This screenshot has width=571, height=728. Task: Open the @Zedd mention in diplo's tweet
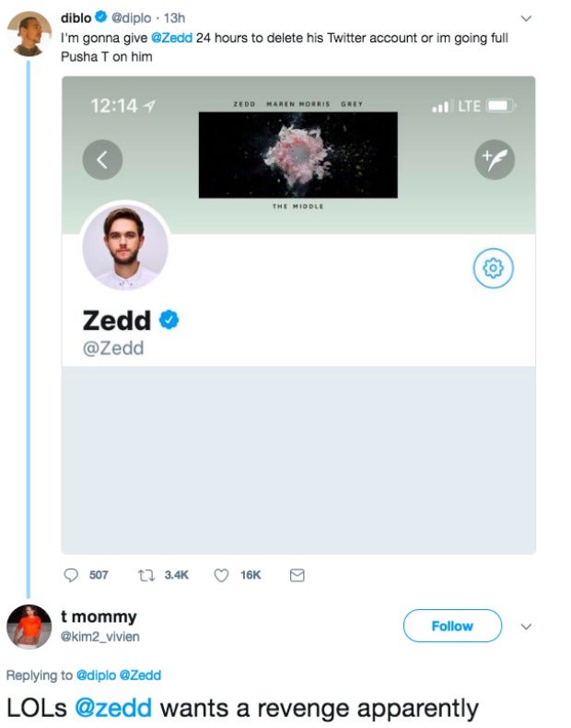click(170, 38)
